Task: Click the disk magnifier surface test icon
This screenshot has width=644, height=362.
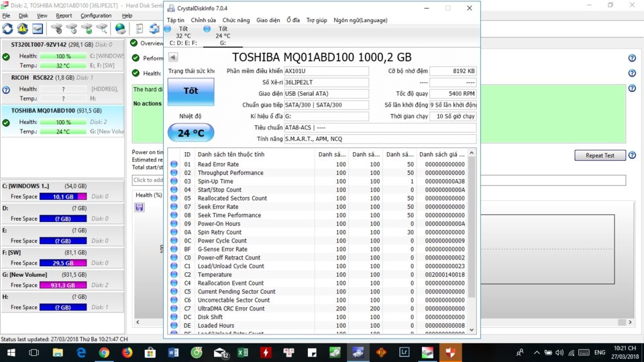Action: tap(102, 28)
